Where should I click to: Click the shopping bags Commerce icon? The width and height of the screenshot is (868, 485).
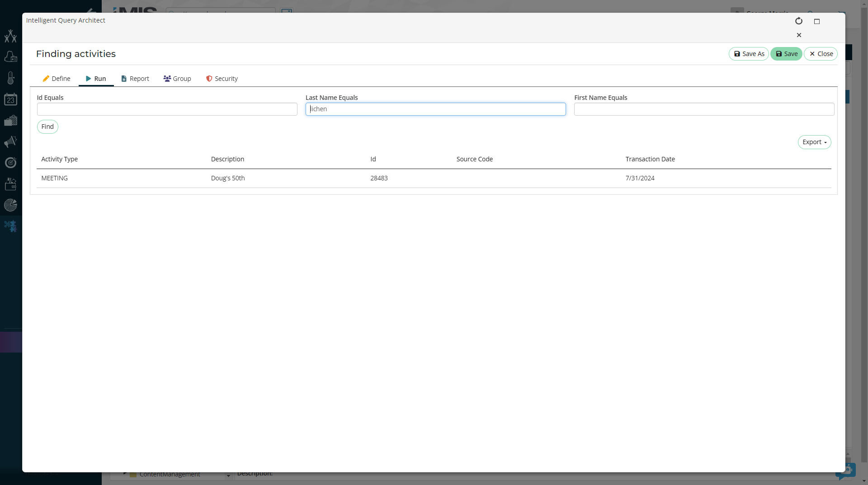10,121
